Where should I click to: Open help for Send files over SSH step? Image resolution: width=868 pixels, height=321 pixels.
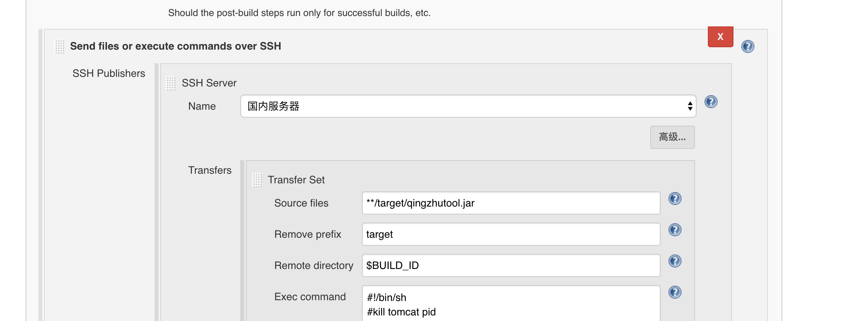coord(748,46)
